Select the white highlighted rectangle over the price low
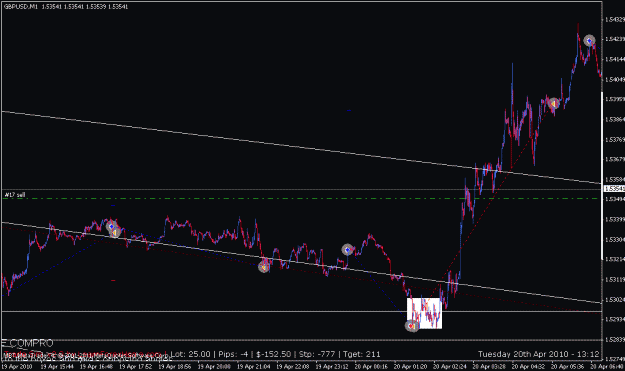The width and height of the screenshot is (625, 371). pyautogui.click(x=425, y=313)
